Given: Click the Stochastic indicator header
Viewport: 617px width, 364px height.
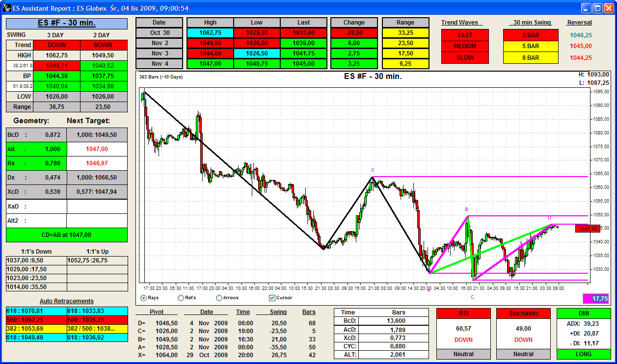Looking at the screenshot, I should (x=523, y=313).
